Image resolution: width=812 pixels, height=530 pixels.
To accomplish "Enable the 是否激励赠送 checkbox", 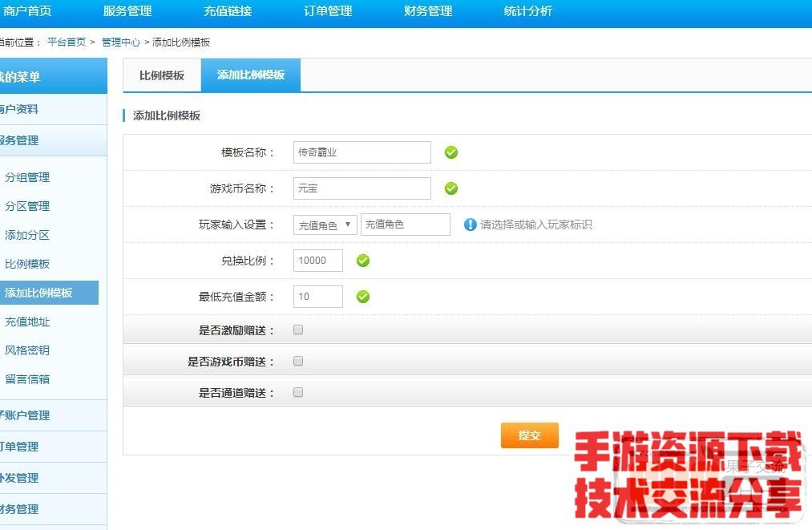I will tap(298, 330).
